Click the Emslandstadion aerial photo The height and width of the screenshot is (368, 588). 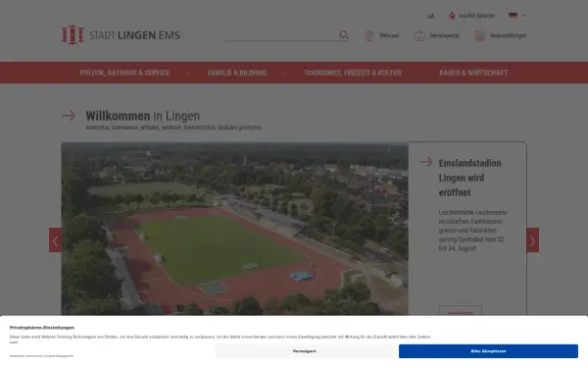click(x=235, y=229)
